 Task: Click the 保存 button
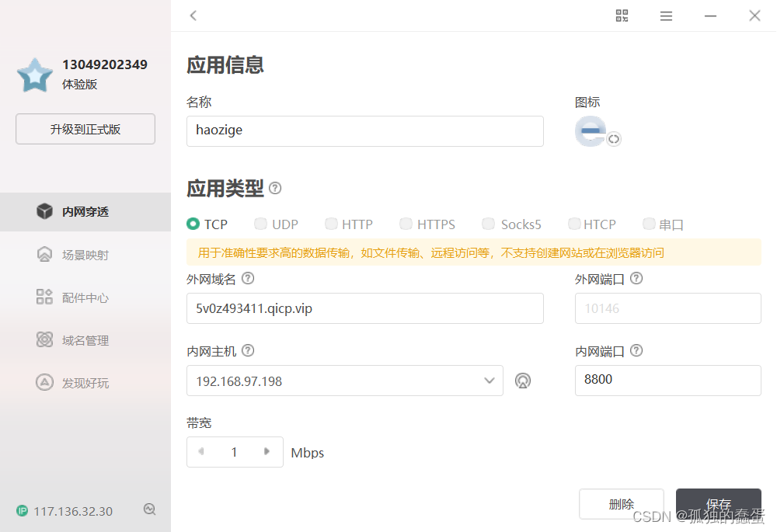point(719,504)
